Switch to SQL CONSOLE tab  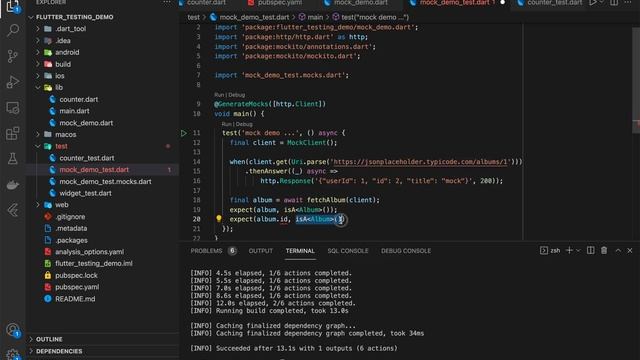(x=348, y=251)
